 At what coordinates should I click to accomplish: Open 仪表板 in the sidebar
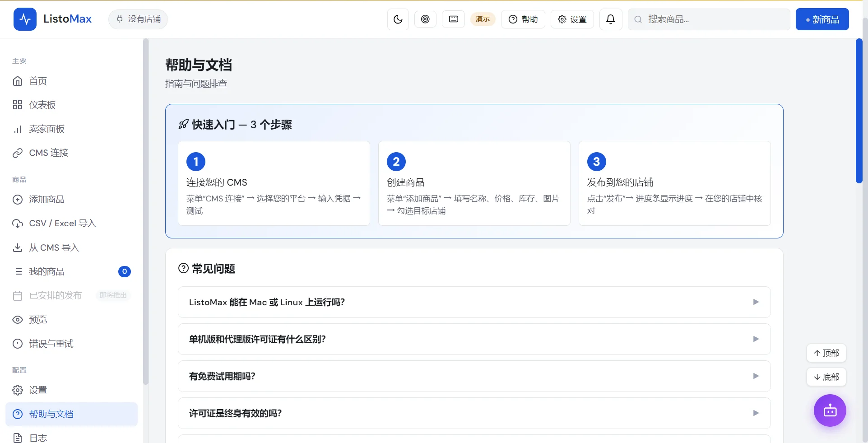[71, 105]
